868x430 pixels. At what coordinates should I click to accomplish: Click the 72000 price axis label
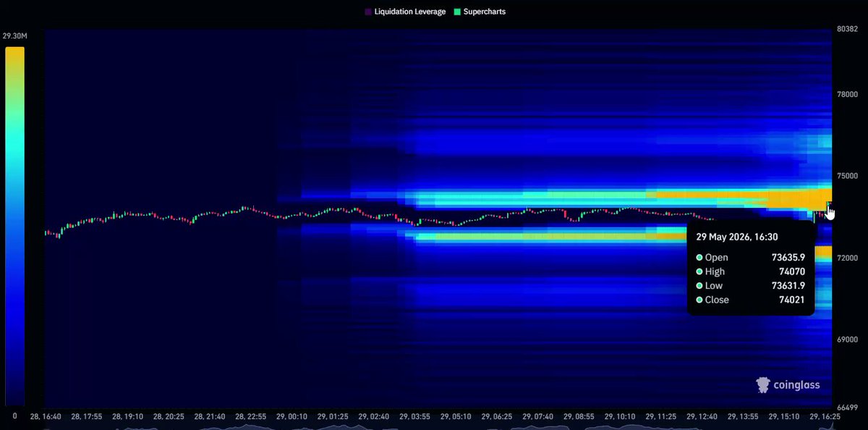846,258
